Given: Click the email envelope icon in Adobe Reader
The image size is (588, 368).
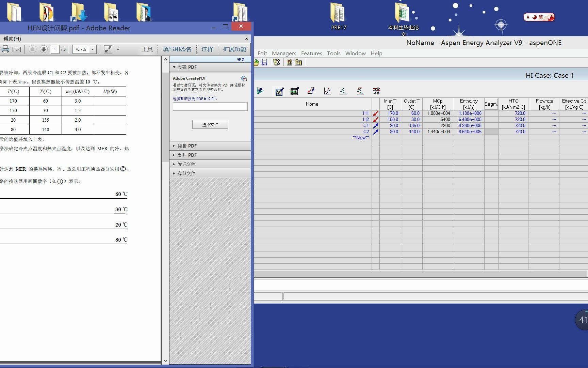Looking at the screenshot, I should pos(17,49).
